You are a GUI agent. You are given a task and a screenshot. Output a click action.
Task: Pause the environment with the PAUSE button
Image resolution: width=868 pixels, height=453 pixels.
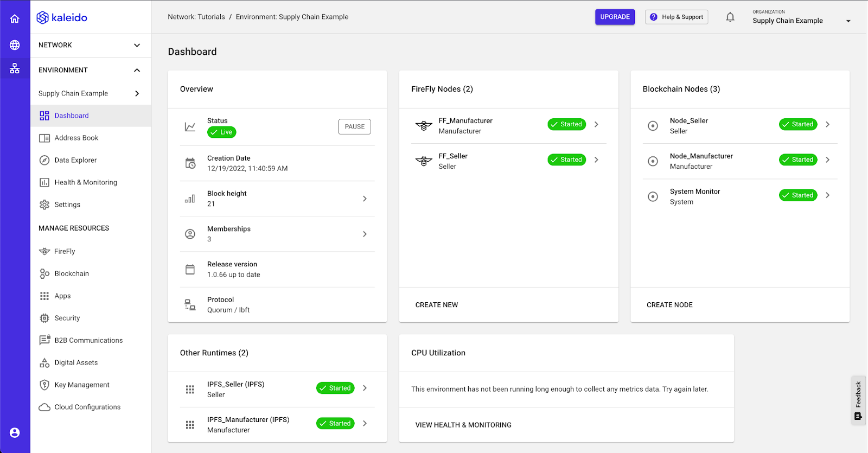[355, 126]
